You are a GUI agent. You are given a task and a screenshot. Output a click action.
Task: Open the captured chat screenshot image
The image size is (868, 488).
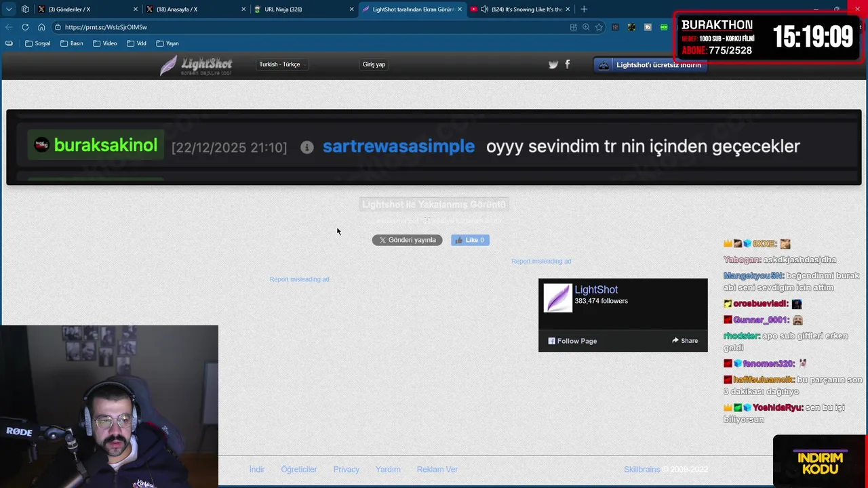(x=434, y=147)
